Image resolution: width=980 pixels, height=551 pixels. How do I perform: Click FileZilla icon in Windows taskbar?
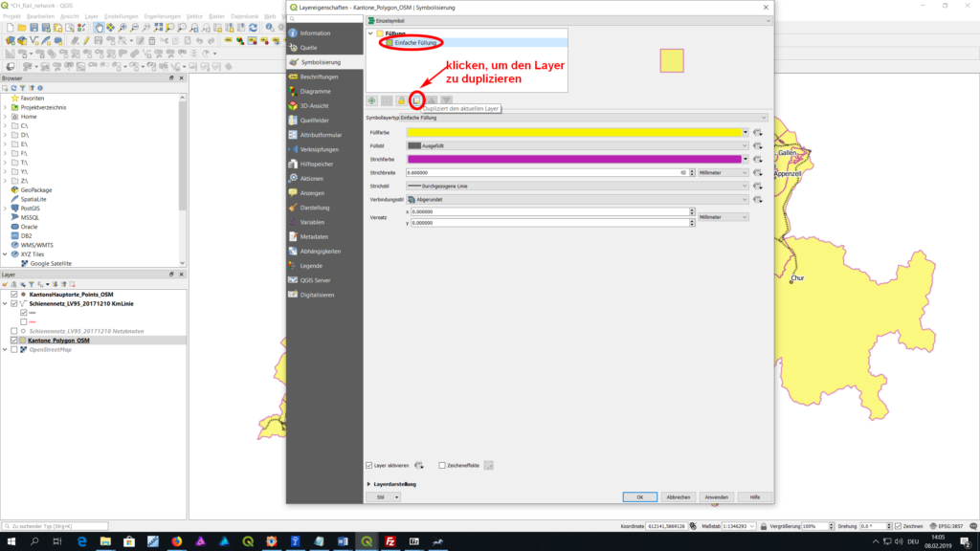390,541
